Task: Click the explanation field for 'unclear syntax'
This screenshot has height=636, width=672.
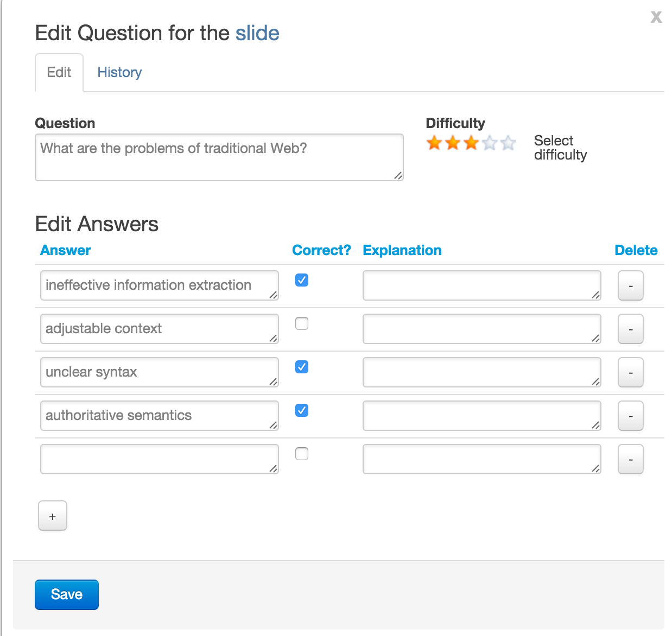Action: (x=482, y=372)
